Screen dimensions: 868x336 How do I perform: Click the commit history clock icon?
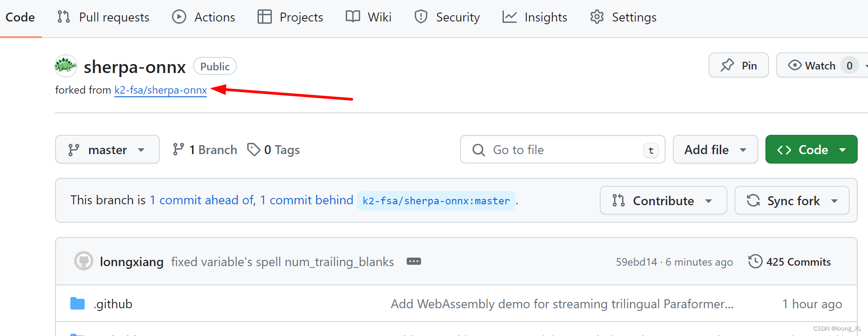coord(755,261)
